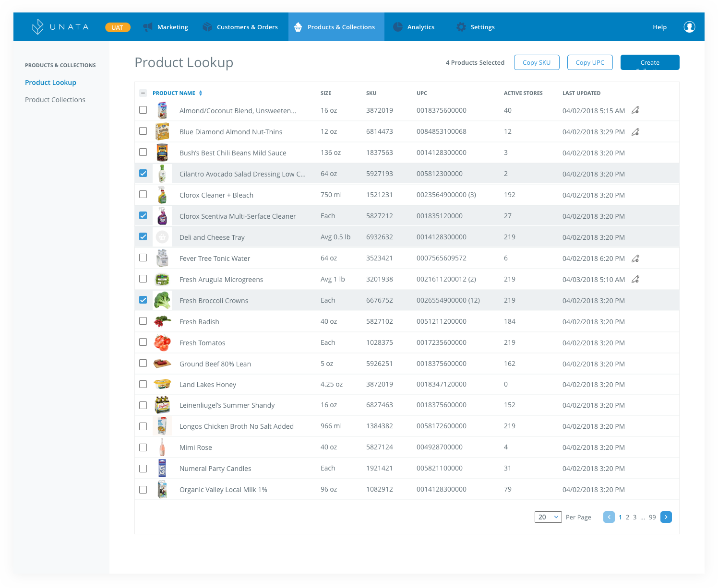Click the edit pencil for Almond/Coconut Blend row
Image resolution: width=718 pixels, height=588 pixels.
[635, 110]
